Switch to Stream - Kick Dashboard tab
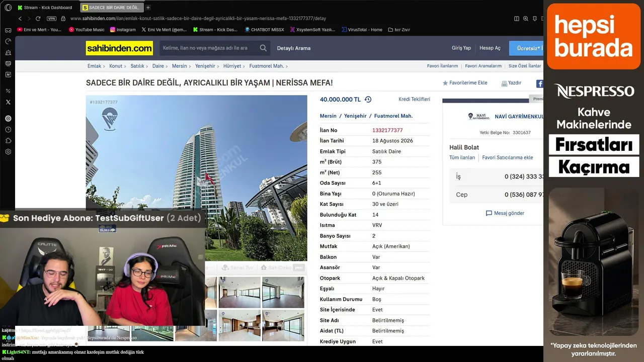 tap(46, 8)
